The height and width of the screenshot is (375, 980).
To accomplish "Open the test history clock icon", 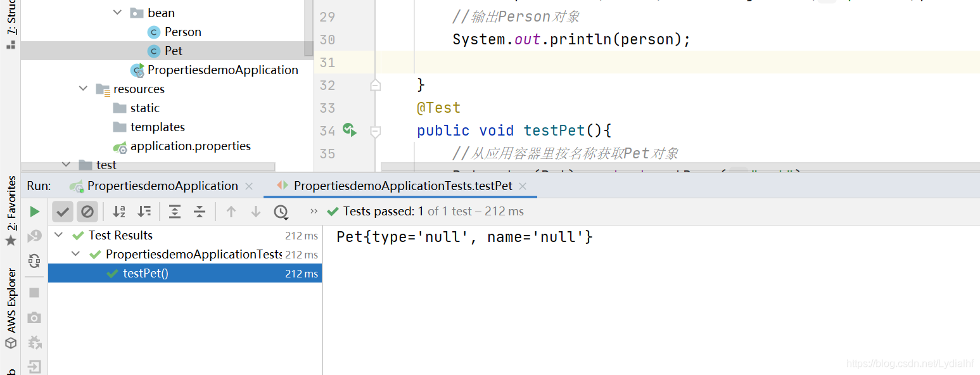I will (x=281, y=212).
